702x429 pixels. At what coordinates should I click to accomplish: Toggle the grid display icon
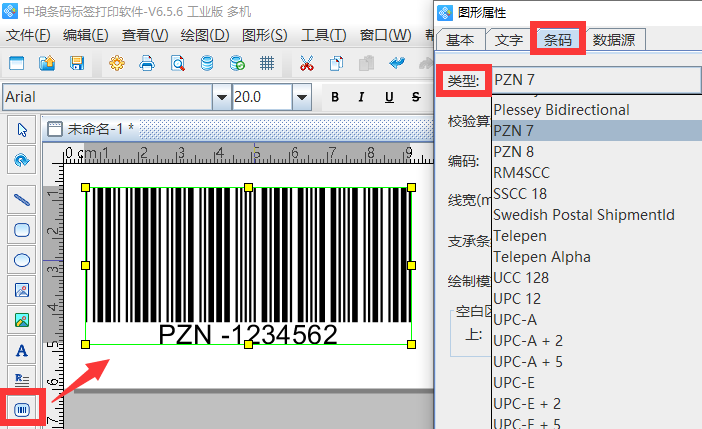[x=267, y=64]
